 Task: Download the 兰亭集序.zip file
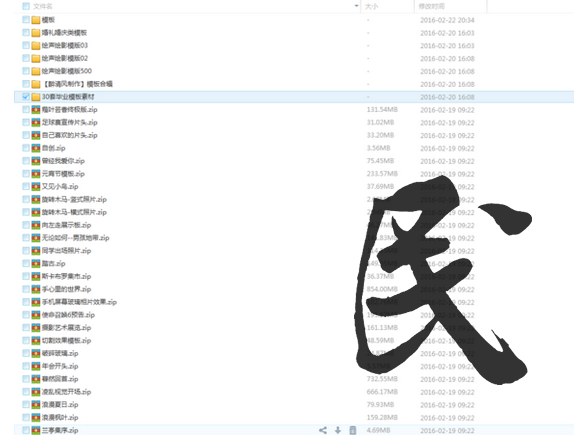[x=338, y=430]
